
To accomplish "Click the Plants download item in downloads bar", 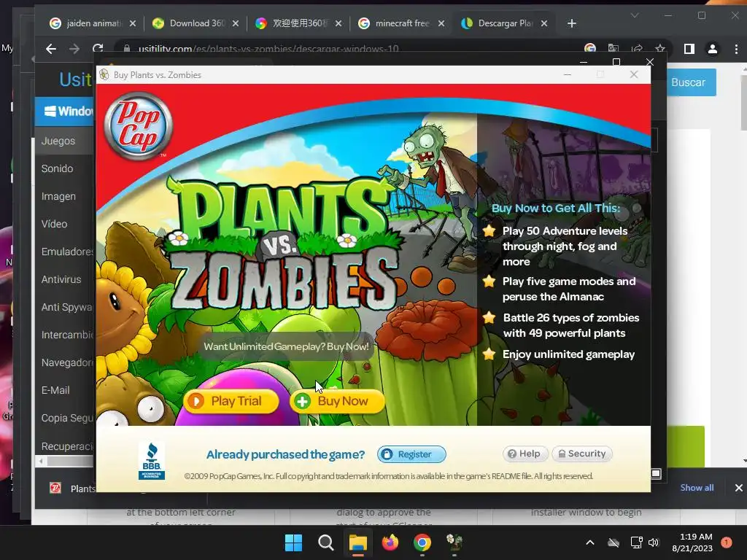I will point(71,489).
